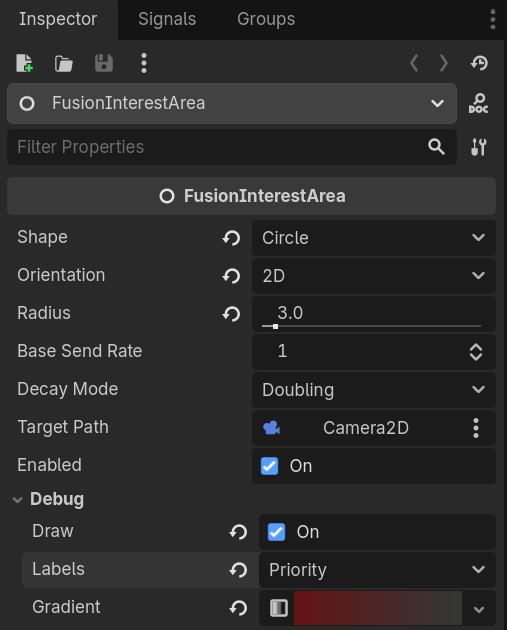This screenshot has width=507, height=630.
Task: Click the gradient resource icon
Action: (279, 608)
